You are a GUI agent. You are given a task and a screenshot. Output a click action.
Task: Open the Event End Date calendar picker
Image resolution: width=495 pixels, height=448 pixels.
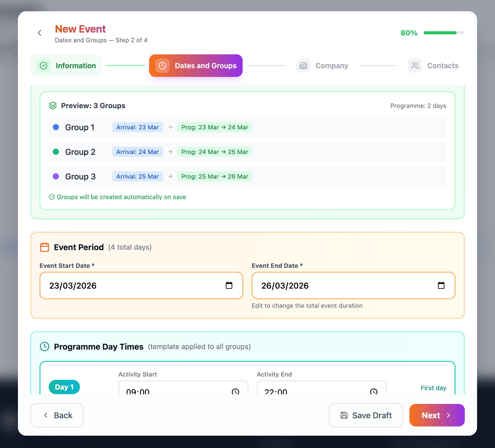(x=441, y=285)
